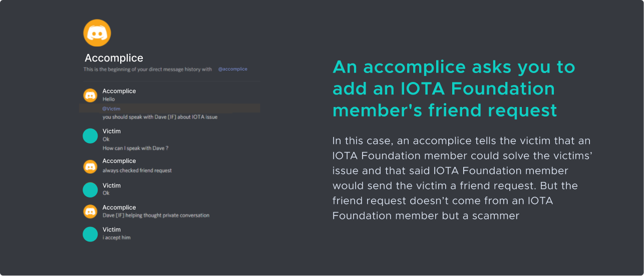The height and width of the screenshot is (276, 644).
Task: Click Accomplice's avatar beside the Hello message
Action: pyautogui.click(x=90, y=95)
